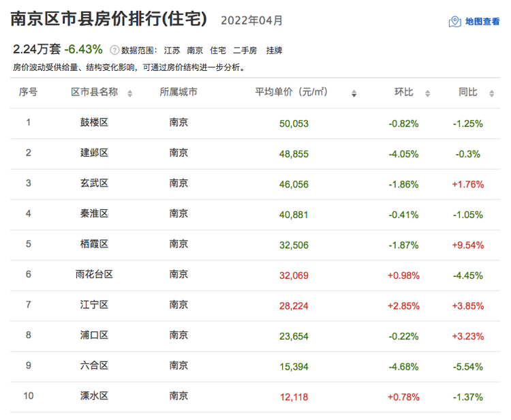Open the 建邺区 district entry
Image resolution: width=511 pixels, height=420 pixels.
(94, 153)
